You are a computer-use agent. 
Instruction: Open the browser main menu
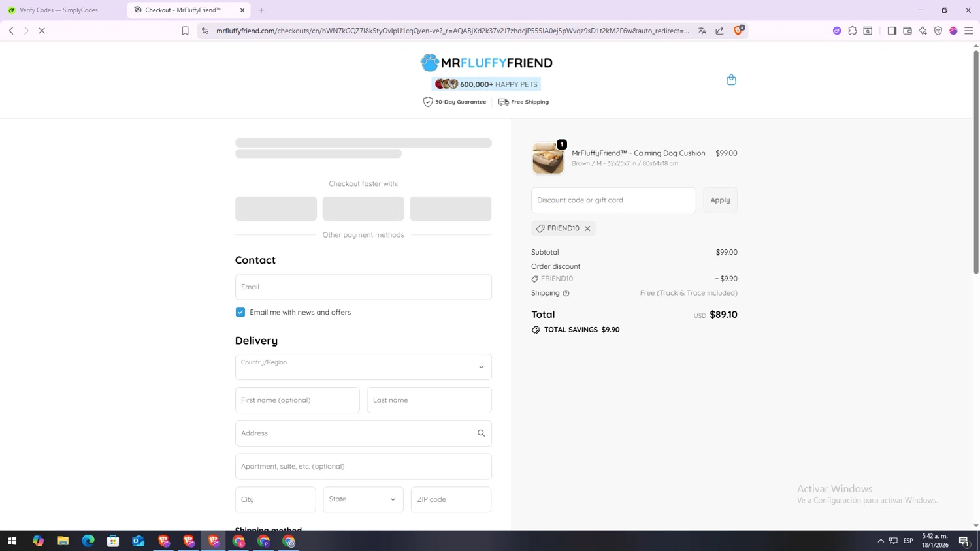pyautogui.click(x=969, y=31)
